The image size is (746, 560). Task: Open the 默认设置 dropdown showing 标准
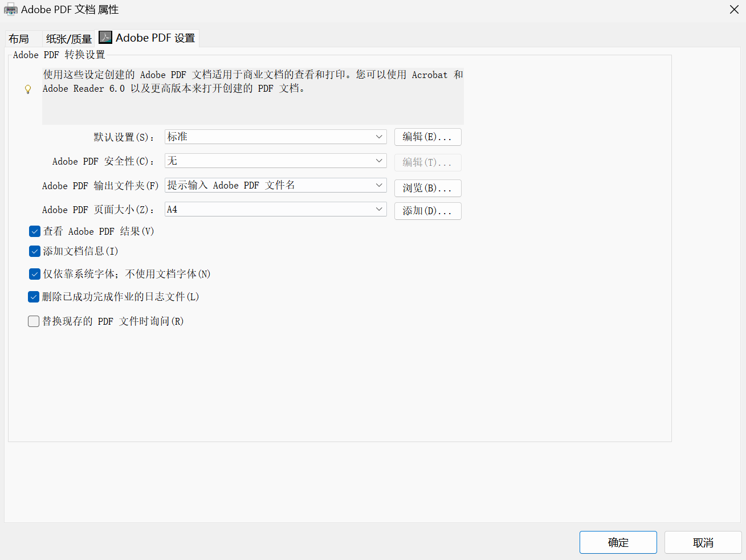point(276,137)
